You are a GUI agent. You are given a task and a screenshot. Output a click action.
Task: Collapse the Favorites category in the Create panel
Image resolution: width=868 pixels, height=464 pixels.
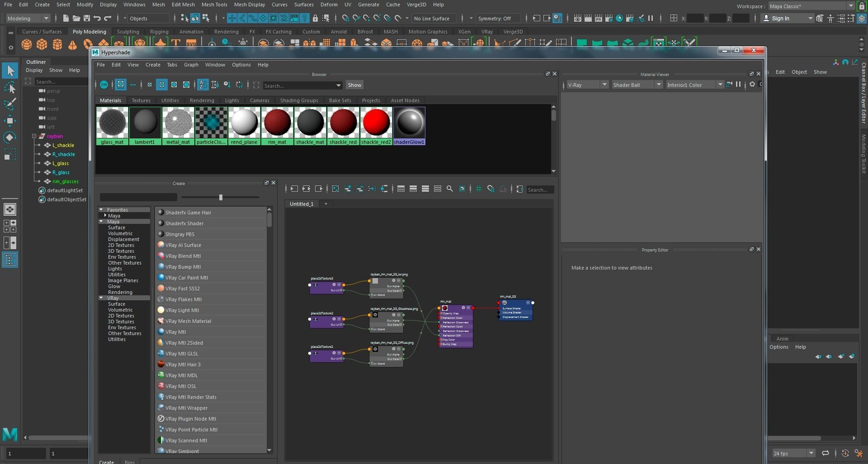click(x=101, y=210)
